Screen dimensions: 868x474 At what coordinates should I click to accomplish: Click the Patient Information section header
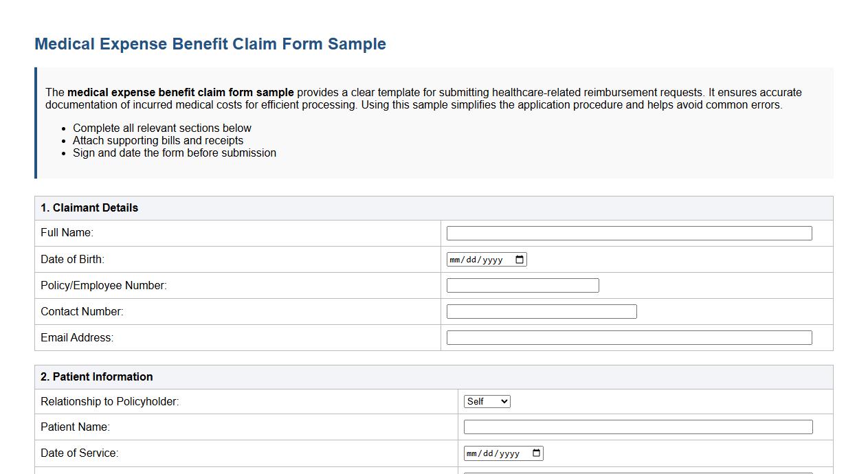pyautogui.click(x=96, y=376)
